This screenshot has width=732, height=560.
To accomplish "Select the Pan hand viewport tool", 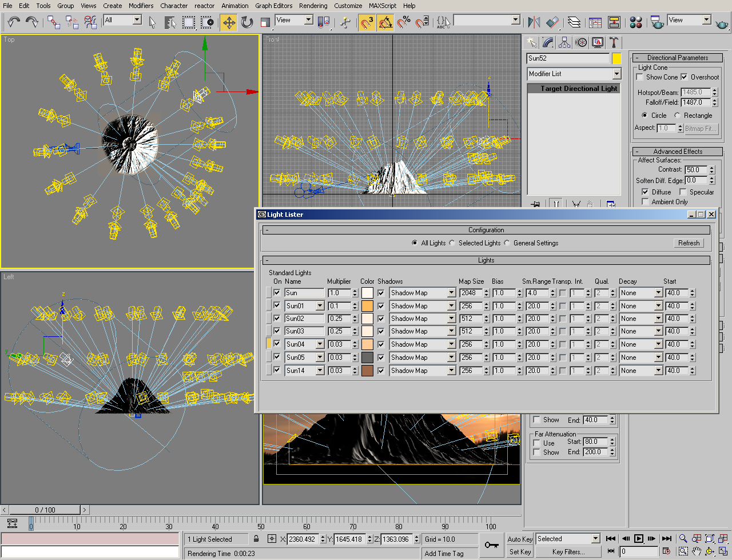I will coord(696,551).
